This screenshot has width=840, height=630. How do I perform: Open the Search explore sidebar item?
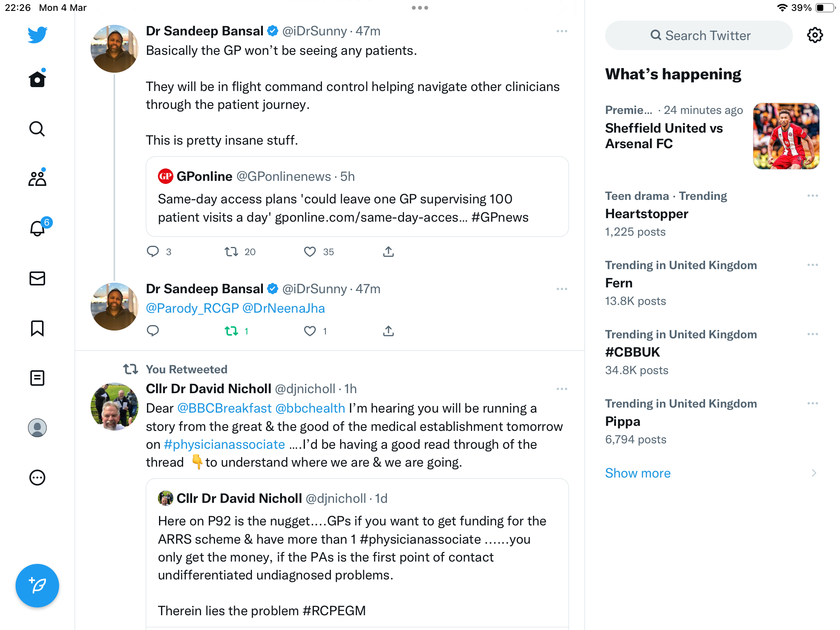point(37,129)
